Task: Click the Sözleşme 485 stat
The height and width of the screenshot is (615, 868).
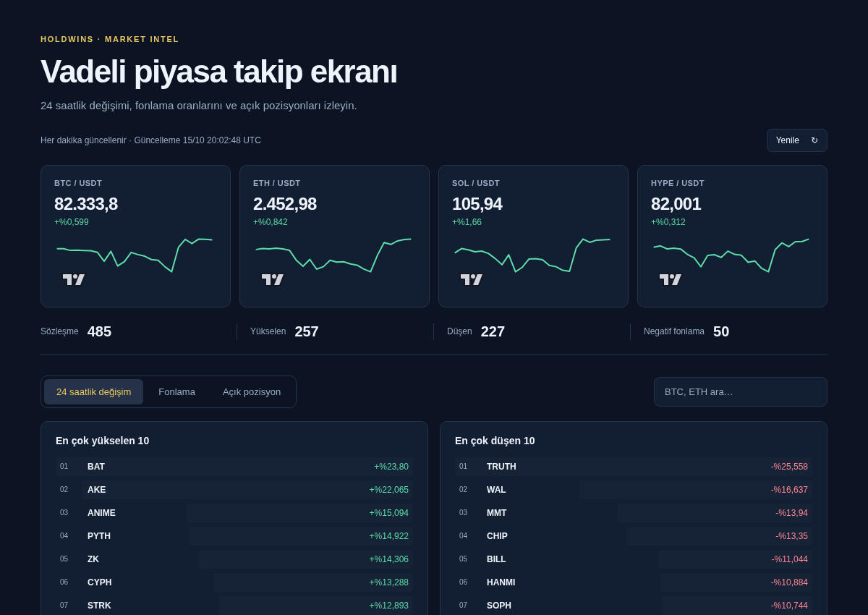Action: click(x=76, y=331)
